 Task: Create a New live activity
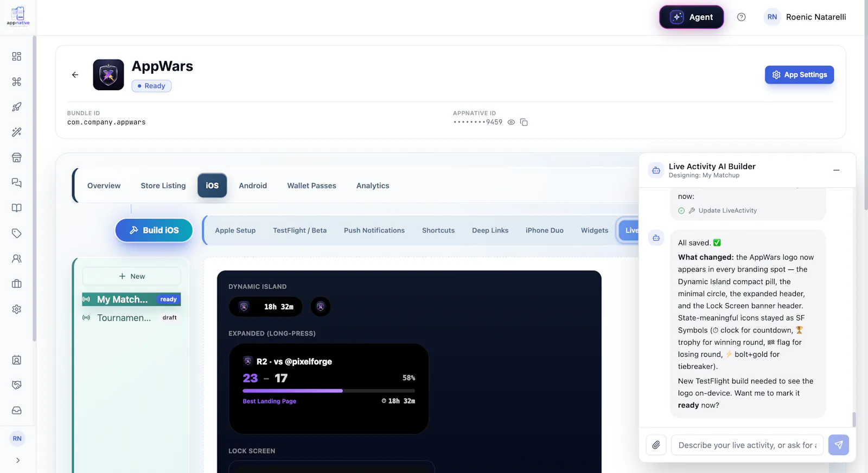tap(131, 276)
